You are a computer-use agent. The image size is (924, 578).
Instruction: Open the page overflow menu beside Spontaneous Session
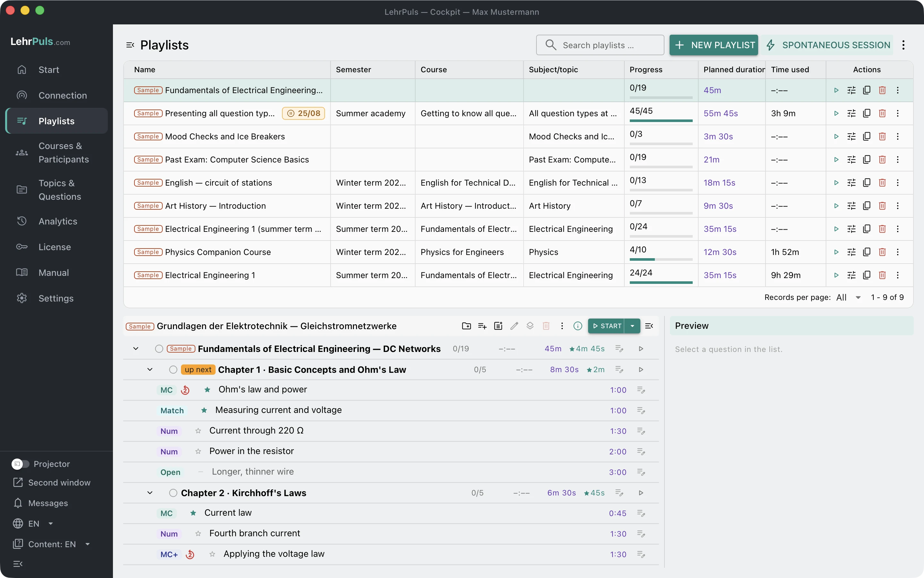click(x=903, y=45)
